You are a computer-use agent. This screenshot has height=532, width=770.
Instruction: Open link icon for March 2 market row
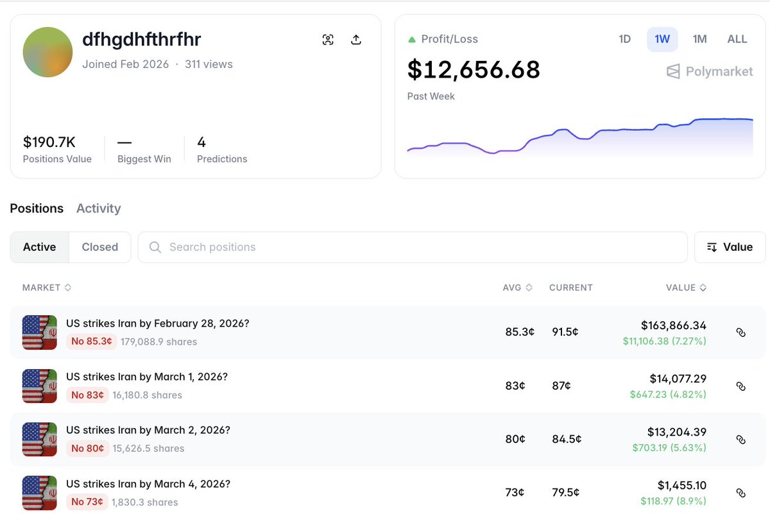click(740, 440)
